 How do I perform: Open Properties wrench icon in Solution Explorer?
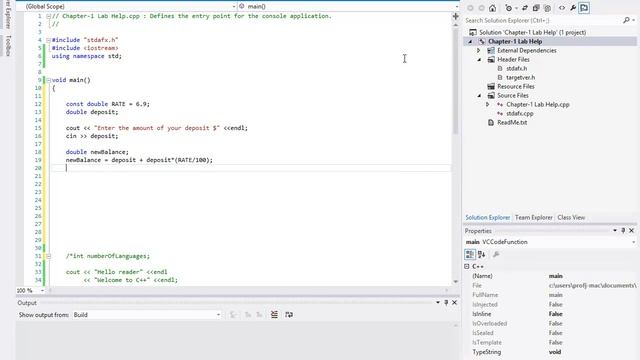573,8
